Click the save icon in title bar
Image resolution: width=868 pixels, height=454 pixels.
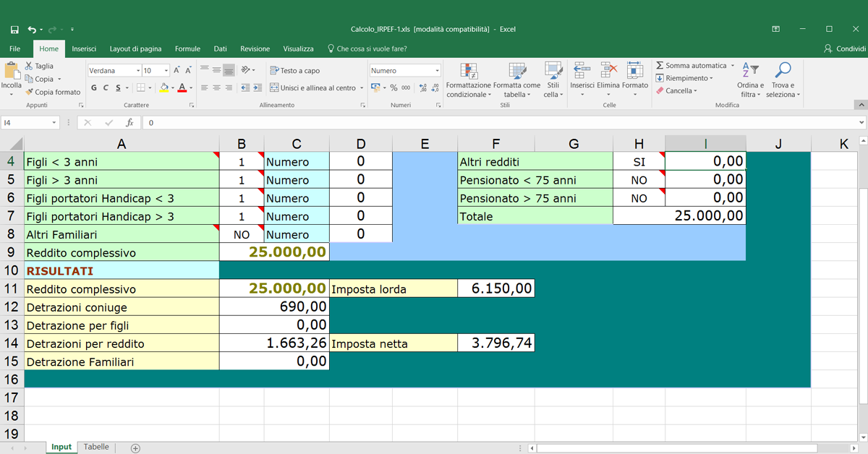[14, 30]
